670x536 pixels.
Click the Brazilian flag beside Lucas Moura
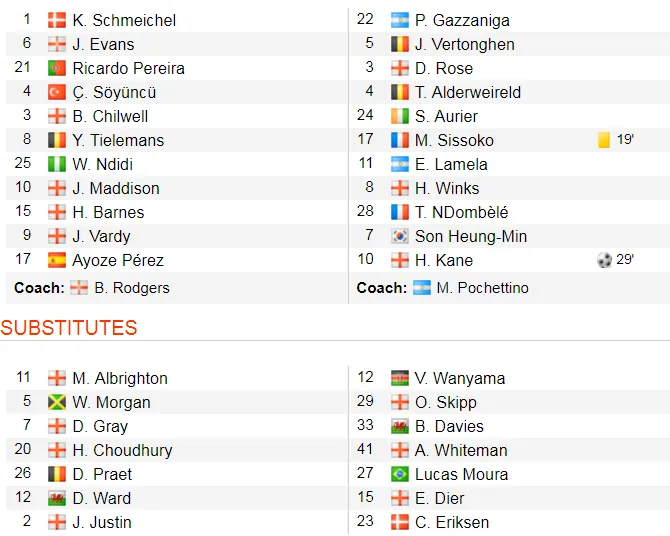coord(400,474)
